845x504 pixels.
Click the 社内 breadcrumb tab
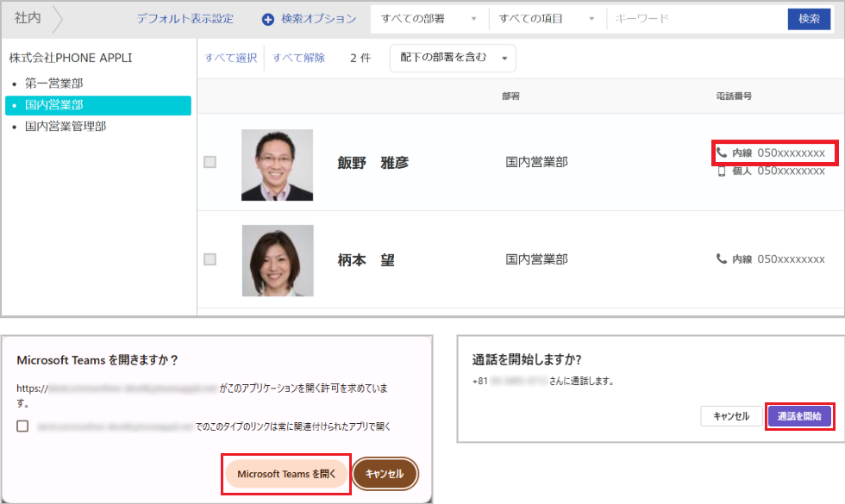click(28, 18)
